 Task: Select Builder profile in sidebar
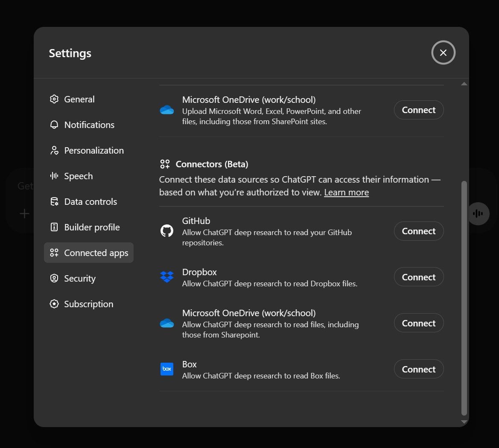point(91,227)
